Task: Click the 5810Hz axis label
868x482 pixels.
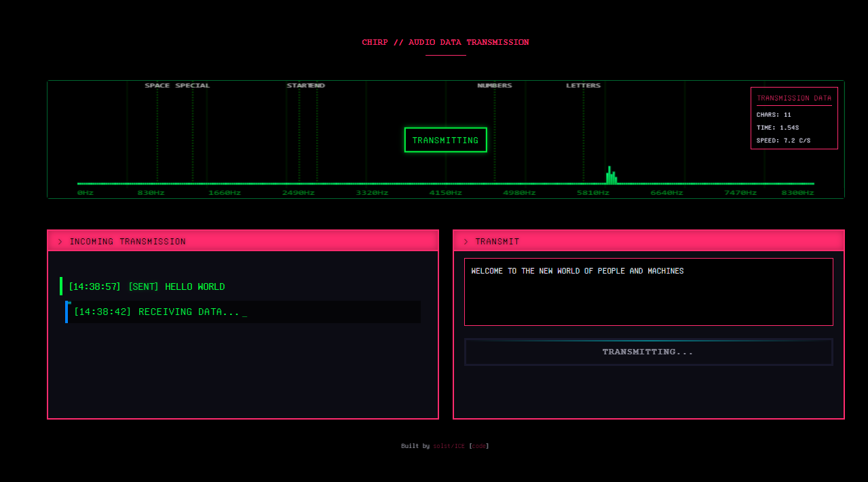Action: (x=593, y=193)
